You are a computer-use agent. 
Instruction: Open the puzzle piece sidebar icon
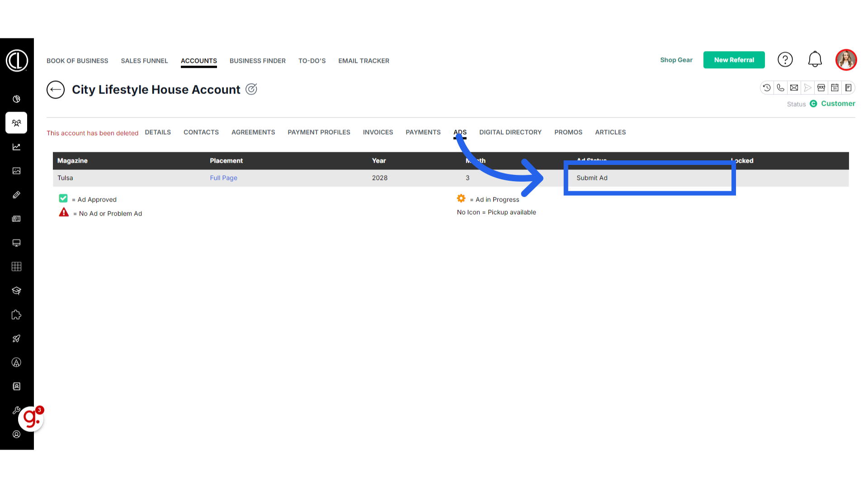tap(16, 314)
